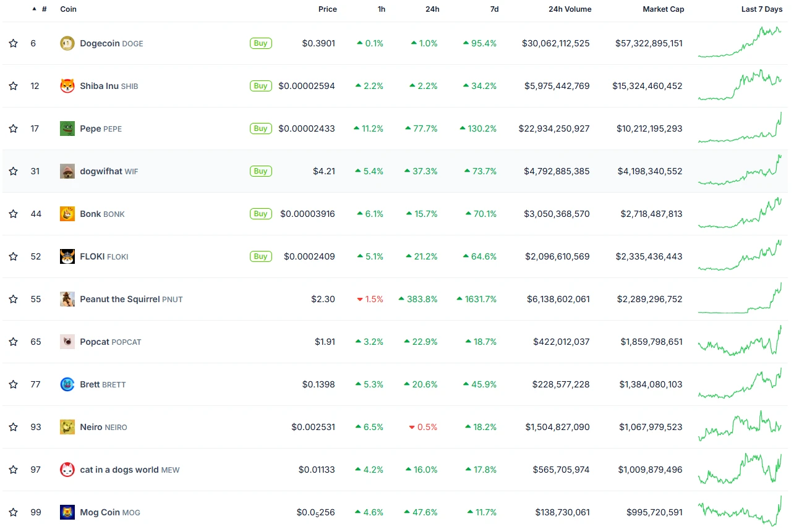Open the Popcat POPCAT coin link
The image size is (799, 532).
click(x=110, y=342)
